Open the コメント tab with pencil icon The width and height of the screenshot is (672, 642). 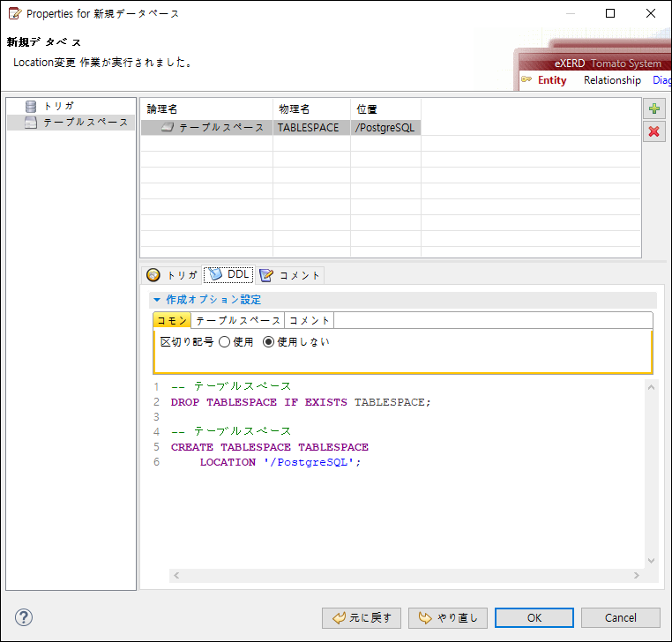tap(291, 275)
